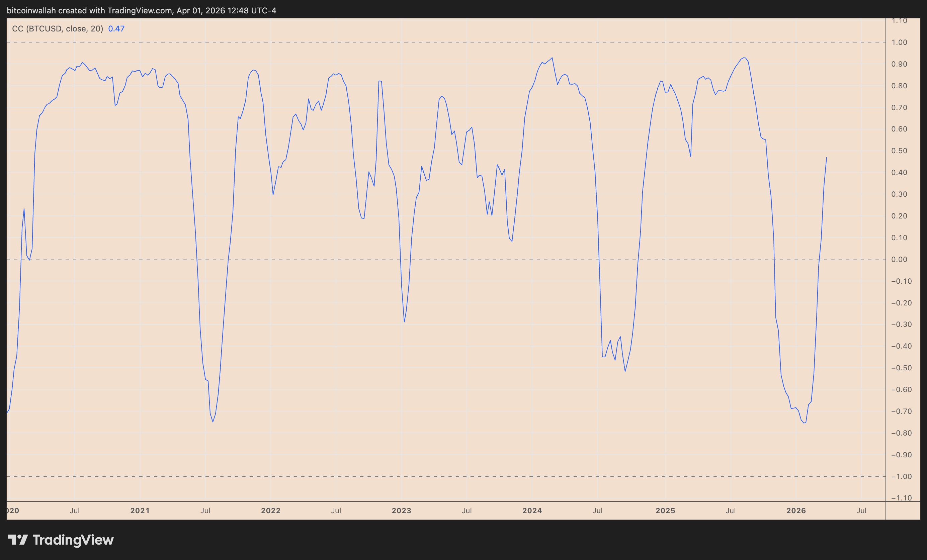Click the last line endpoint near 0.47

826,158
